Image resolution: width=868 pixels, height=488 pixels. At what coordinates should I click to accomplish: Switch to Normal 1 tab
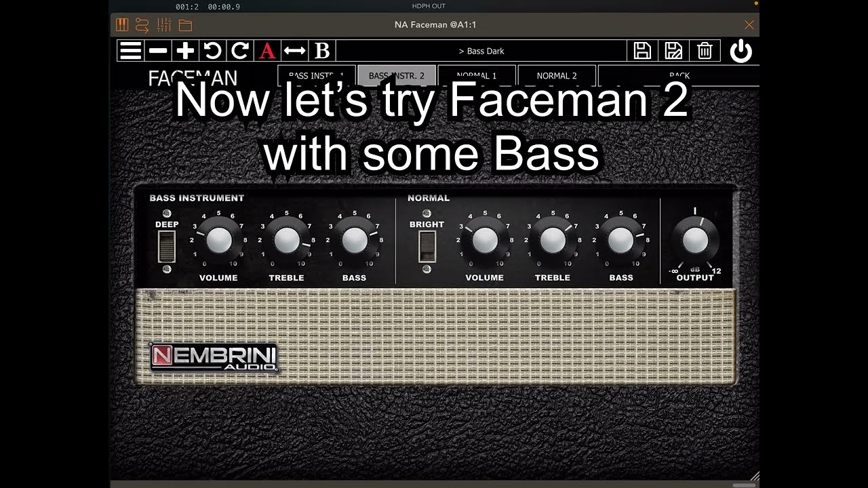[x=476, y=75]
